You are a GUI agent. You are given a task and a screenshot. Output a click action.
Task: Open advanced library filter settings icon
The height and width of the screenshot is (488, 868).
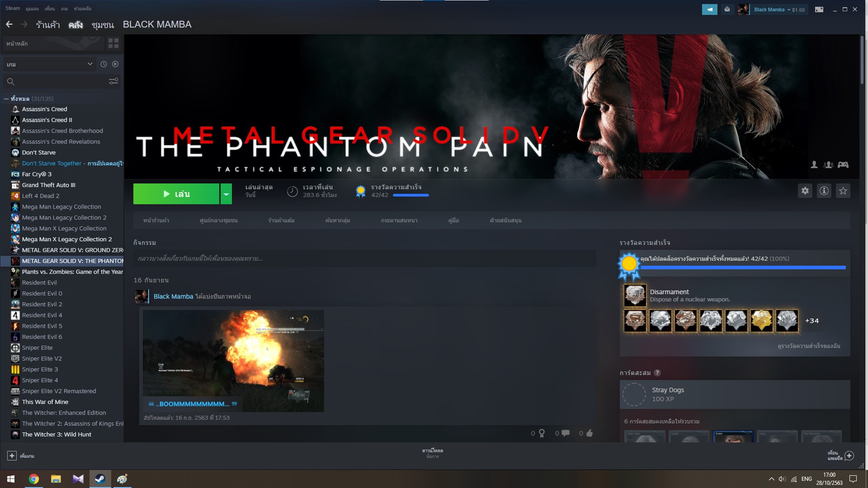click(113, 81)
